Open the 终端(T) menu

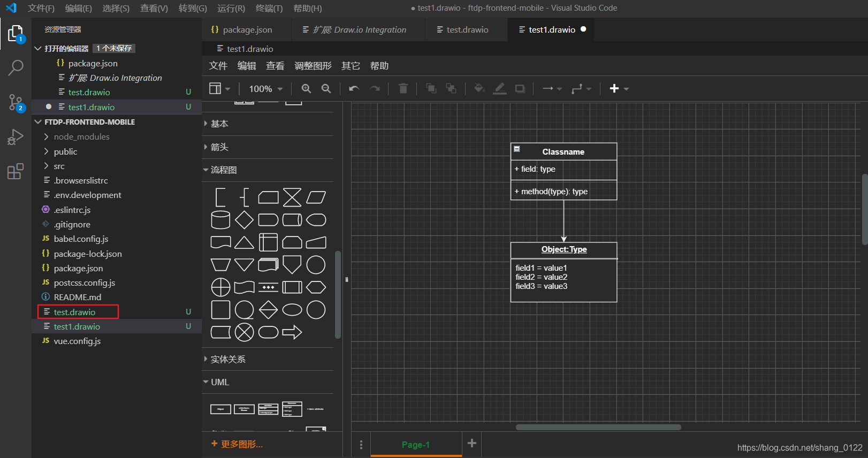tap(269, 8)
